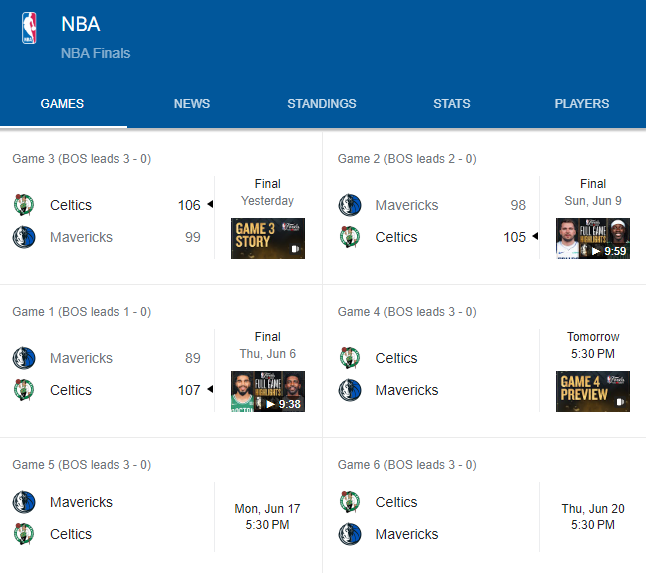The height and width of the screenshot is (573, 646).
Task: Click 'Tomorrow' label for Game 4
Action: (x=593, y=337)
